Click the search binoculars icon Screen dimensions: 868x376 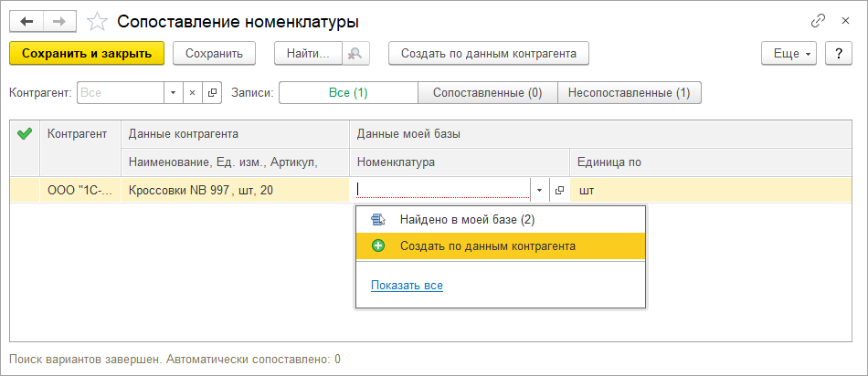click(x=355, y=54)
